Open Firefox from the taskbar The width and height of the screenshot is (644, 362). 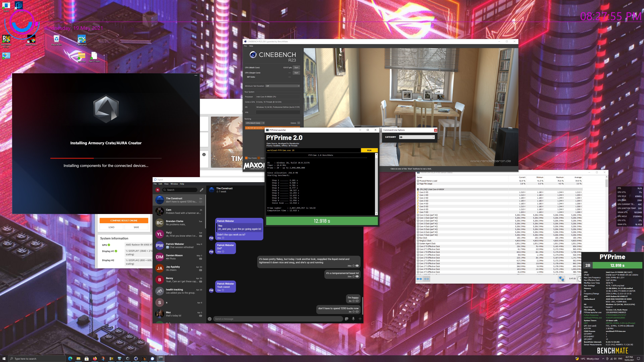[x=95, y=358]
